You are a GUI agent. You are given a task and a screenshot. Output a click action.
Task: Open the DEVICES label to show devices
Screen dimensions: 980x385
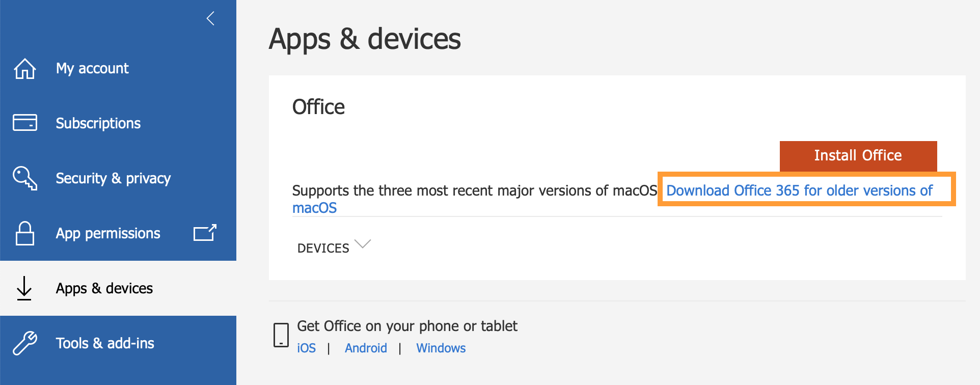tap(323, 248)
